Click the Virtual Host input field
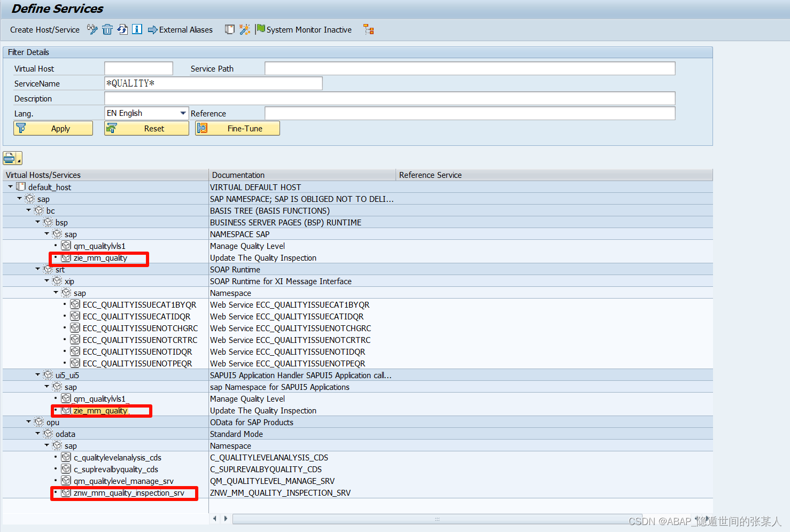 pyautogui.click(x=138, y=68)
